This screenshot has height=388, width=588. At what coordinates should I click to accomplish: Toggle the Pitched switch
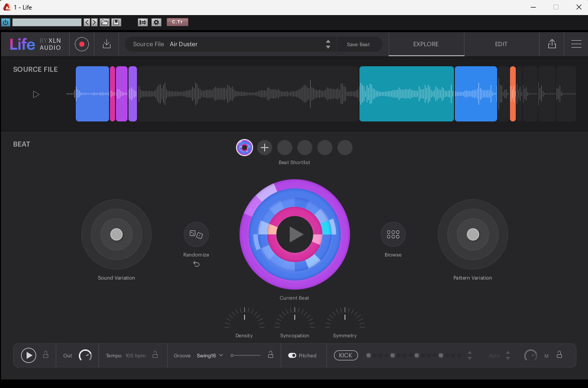coord(292,355)
